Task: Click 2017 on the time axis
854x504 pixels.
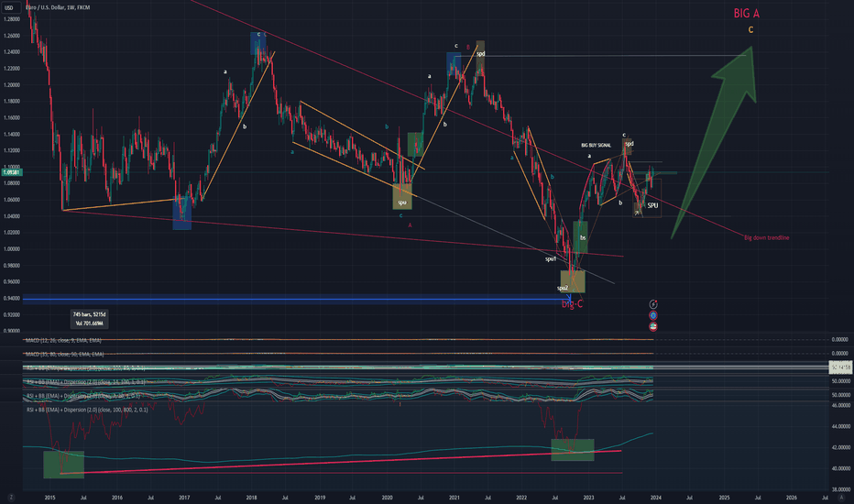Action: (184, 498)
